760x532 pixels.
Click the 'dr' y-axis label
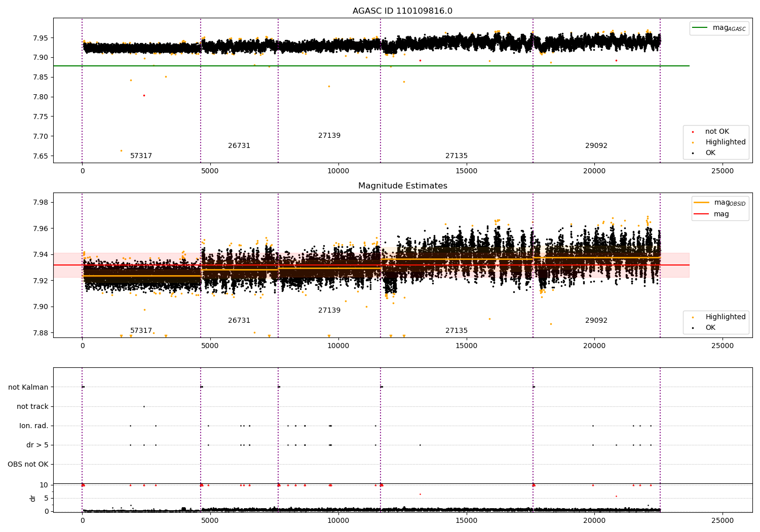click(33, 499)
